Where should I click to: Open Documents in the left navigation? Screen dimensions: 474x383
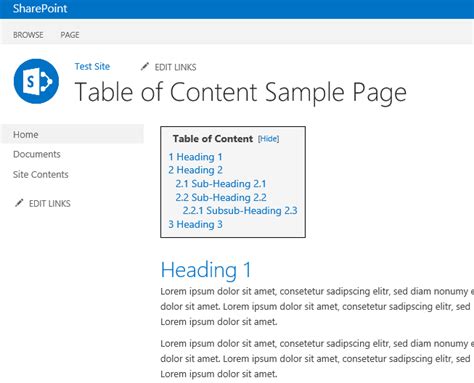pyautogui.click(x=37, y=154)
